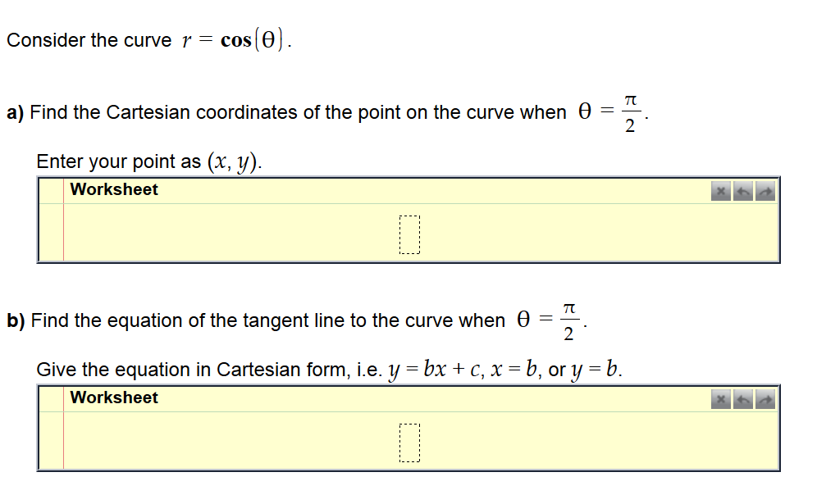The height and width of the screenshot is (504, 817).
Task: Click the toolbar strip of the first worksheet
Action: pyautogui.click(x=410, y=189)
